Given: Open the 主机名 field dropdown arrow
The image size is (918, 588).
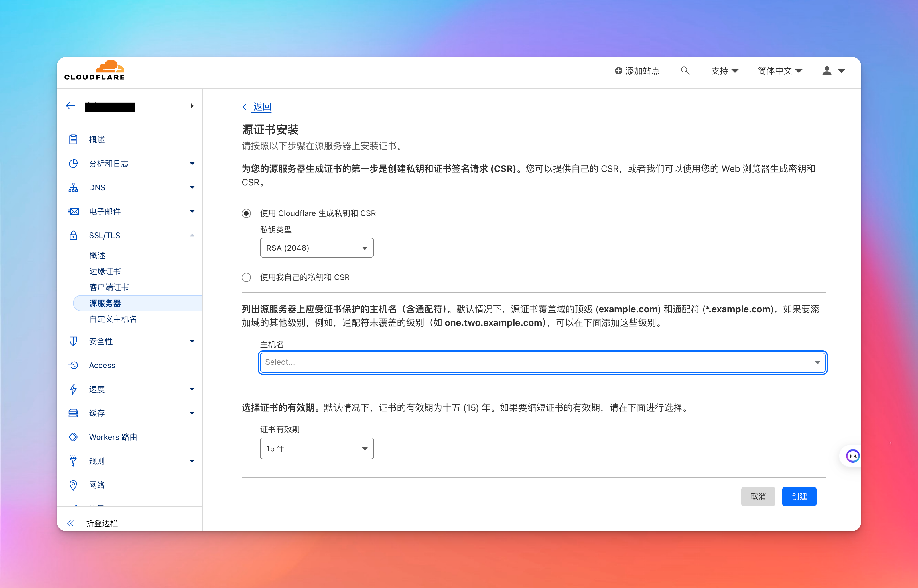Looking at the screenshot, I should coord(817,362).
